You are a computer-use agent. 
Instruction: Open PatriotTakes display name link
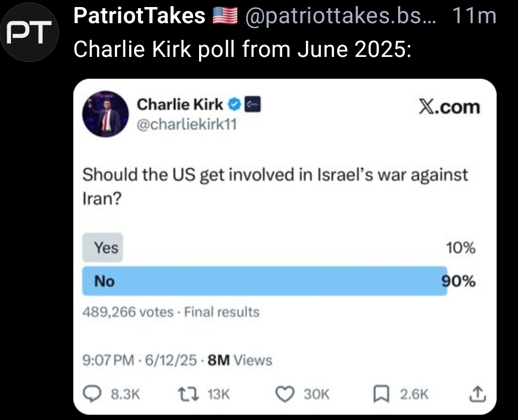[x=139, y=17]
